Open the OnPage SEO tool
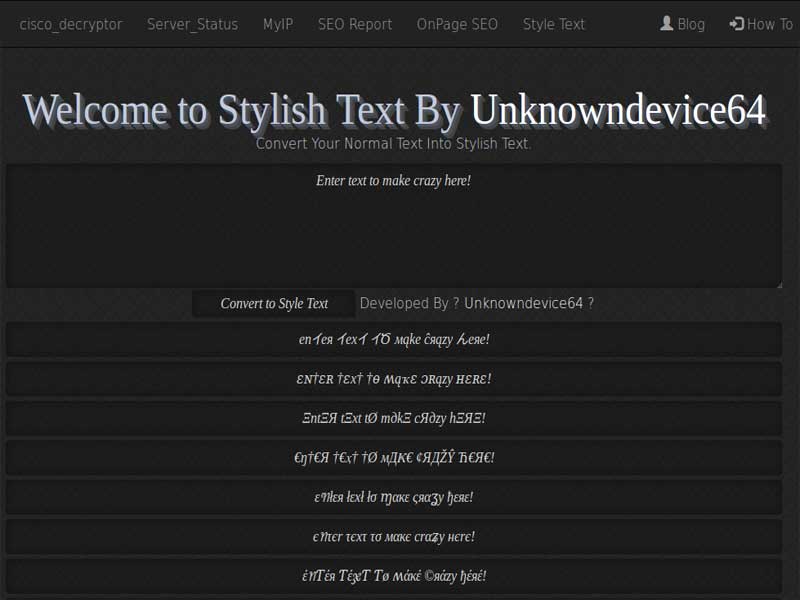The width and height of the screenshot is (800, 600). tap(457, 24)
